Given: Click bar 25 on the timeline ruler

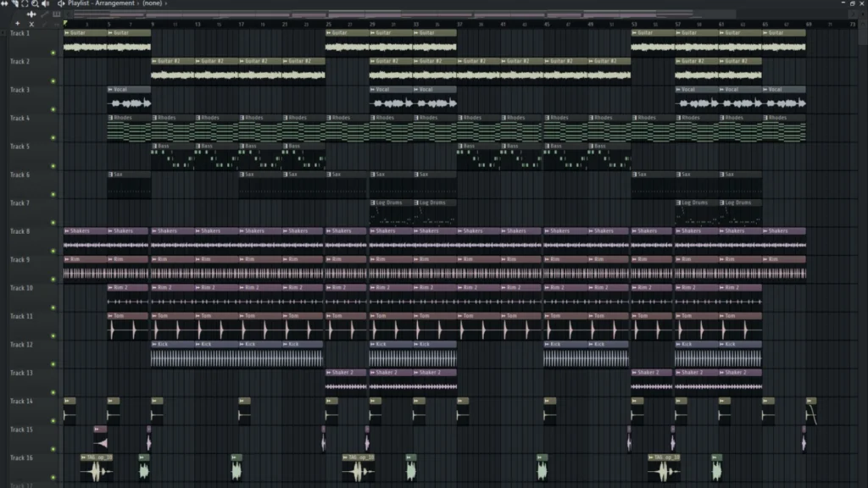Looking at the screenshot, I should tap(329, 24).
